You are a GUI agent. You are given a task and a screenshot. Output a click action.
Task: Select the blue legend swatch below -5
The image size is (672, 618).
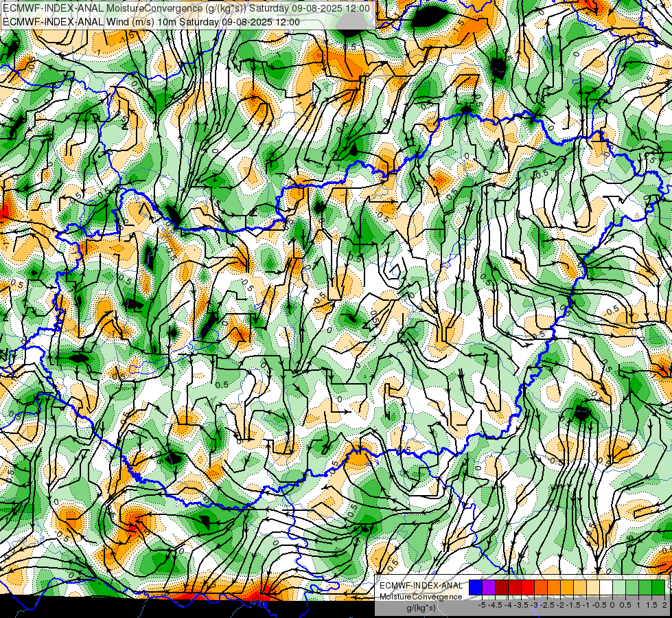tap(476, 588)
